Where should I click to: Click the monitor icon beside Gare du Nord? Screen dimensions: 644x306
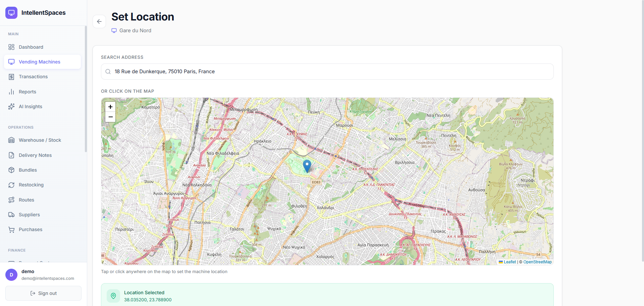point(114,31)
